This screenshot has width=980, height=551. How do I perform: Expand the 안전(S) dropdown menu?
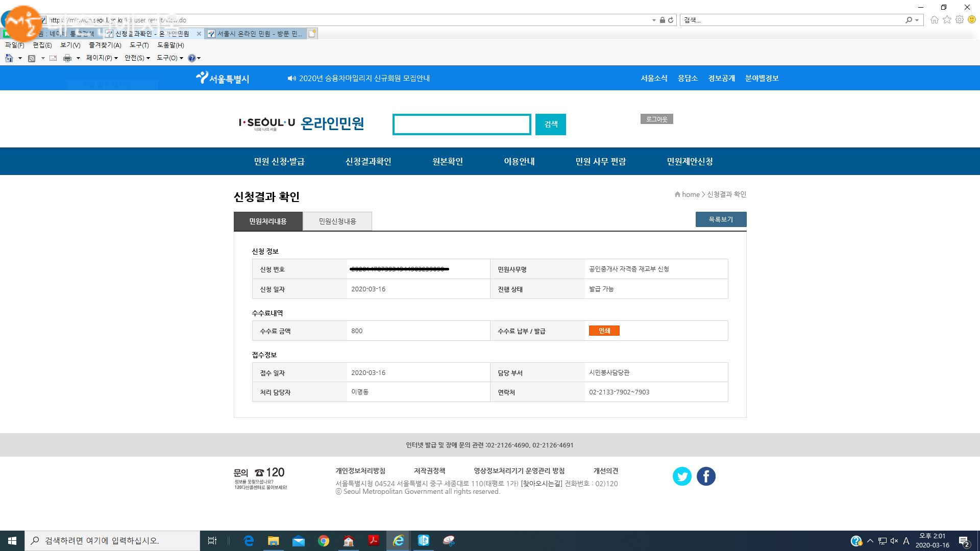[137, 58]
